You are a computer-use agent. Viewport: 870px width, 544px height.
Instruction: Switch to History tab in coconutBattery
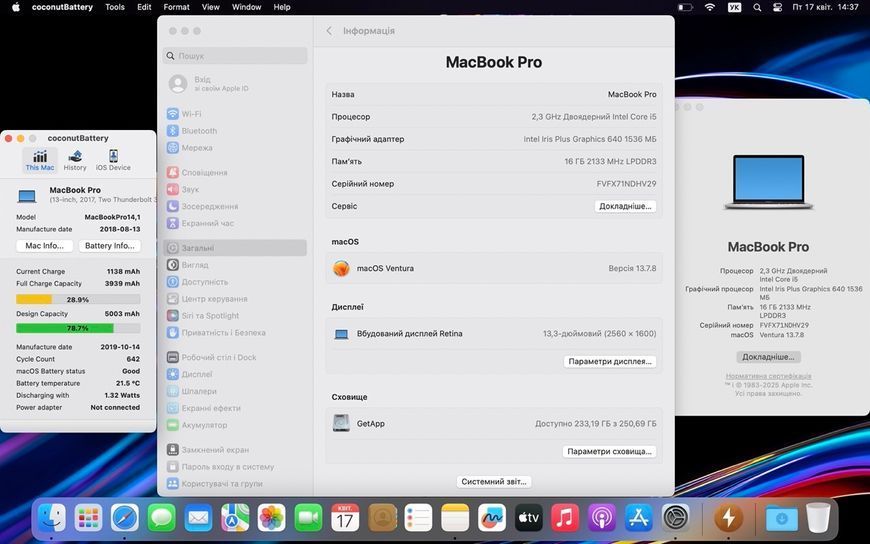(x=75, y=160)
